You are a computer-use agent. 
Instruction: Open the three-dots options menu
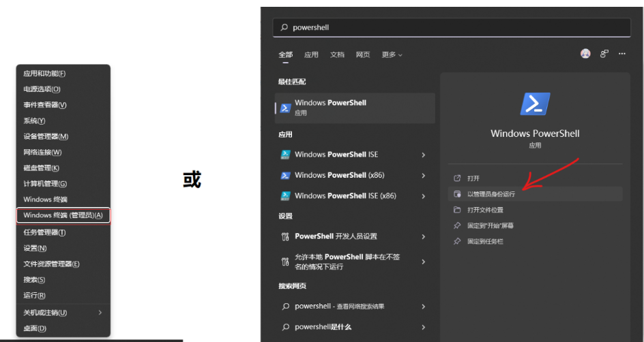coord(622,54)
